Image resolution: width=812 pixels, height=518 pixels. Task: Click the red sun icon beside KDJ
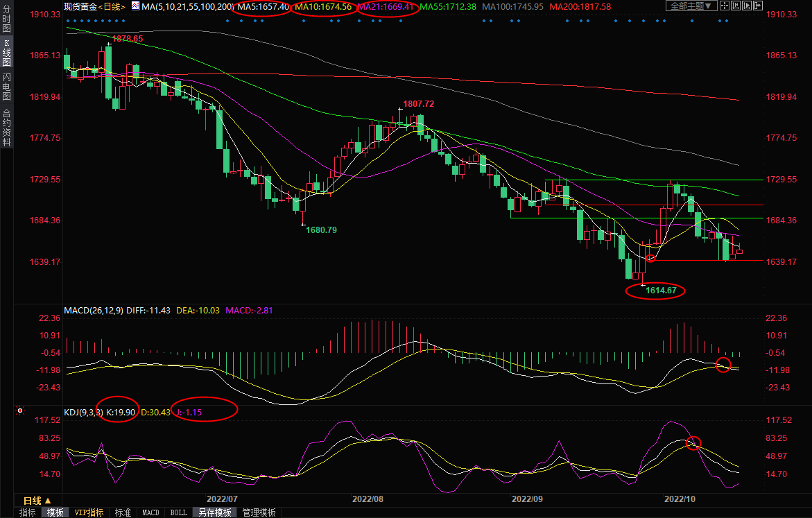point(21,411)
